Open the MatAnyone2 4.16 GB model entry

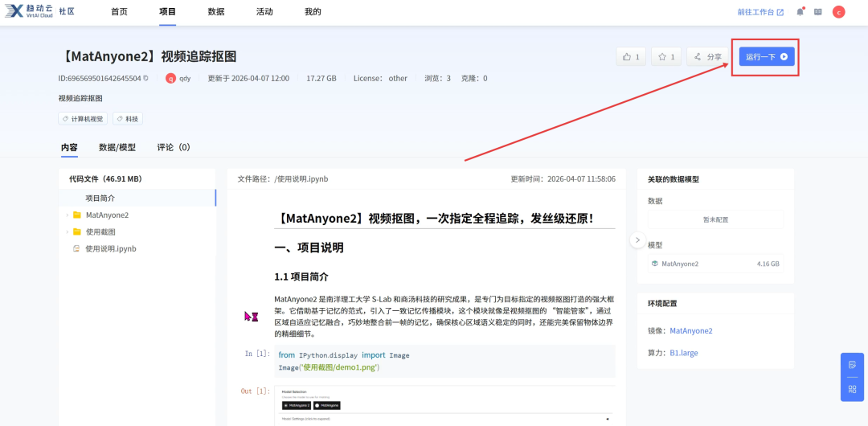coord(716,264)
